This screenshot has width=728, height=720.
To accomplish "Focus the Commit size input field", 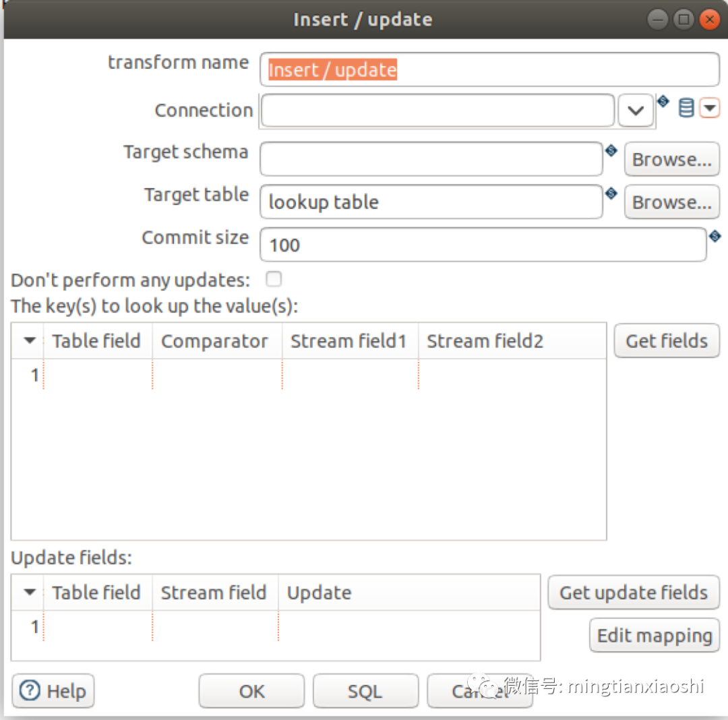I will (x=483, y=245).
